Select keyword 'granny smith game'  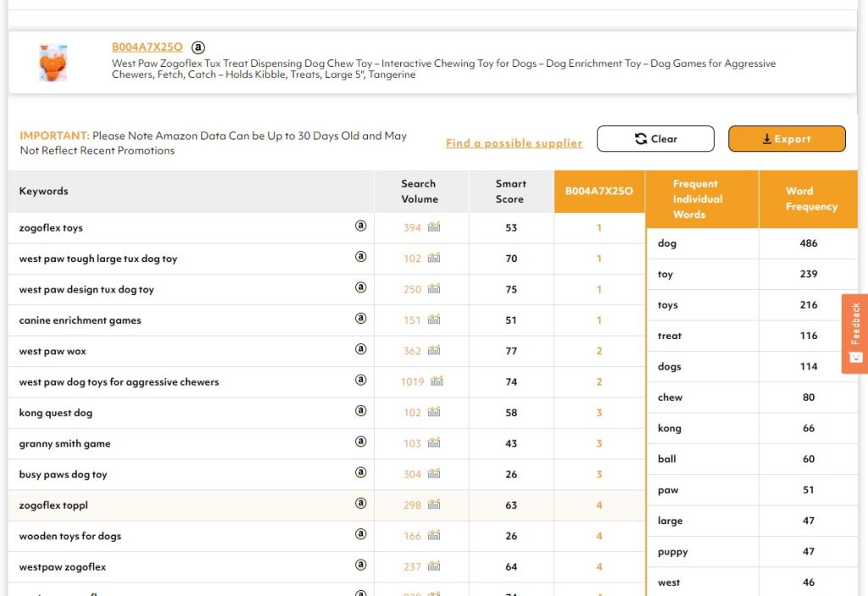point(64,443)
